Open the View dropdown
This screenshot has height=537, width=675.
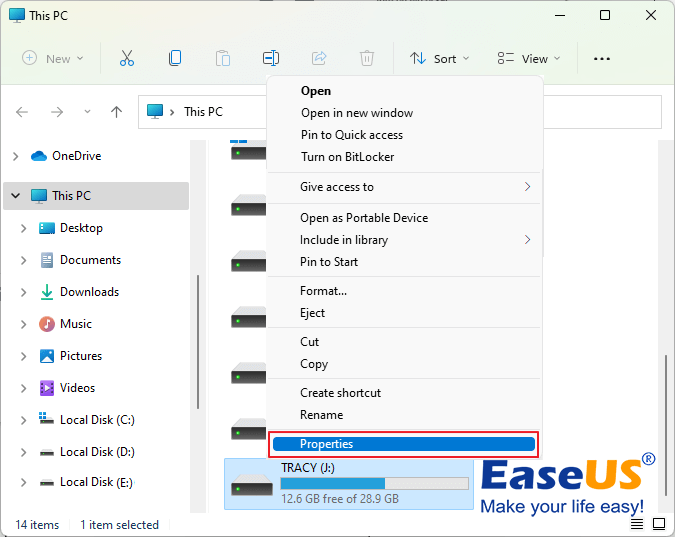tap(529, 59)
